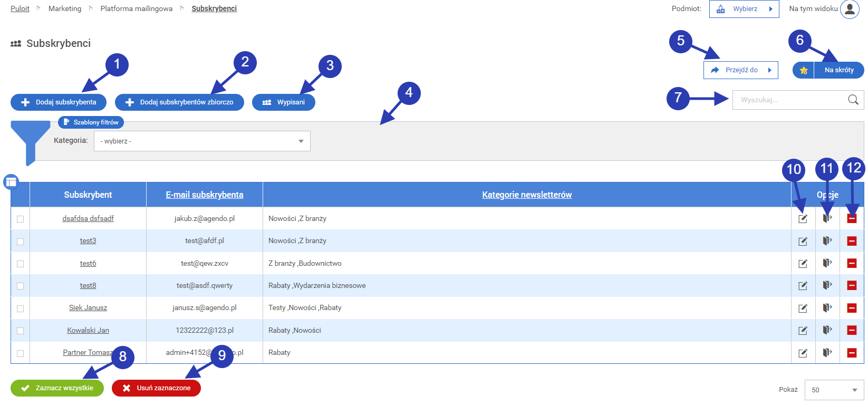
Task: Select the checkbox next to Siek Janusz
Action: 21,308
